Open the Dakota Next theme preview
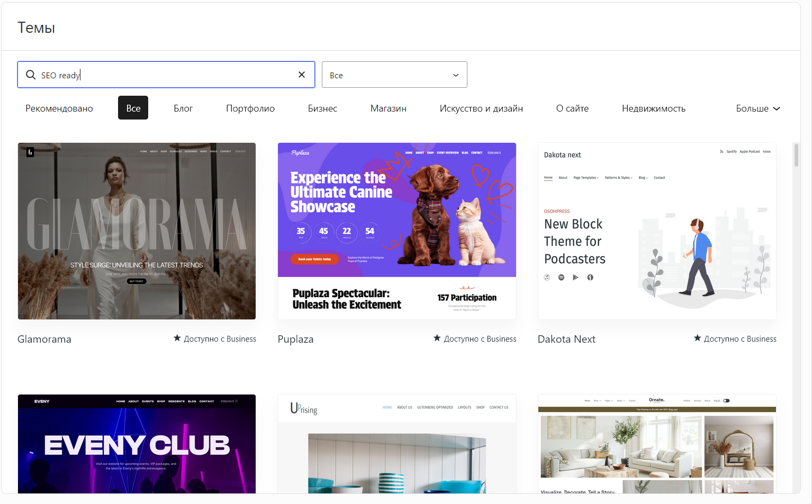 [x=657, y=231]
